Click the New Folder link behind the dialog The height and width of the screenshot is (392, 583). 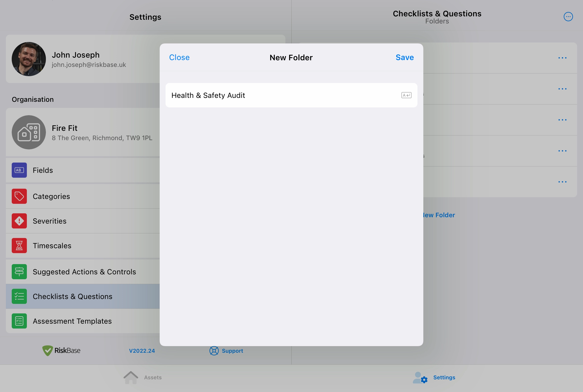pos(439,215)
